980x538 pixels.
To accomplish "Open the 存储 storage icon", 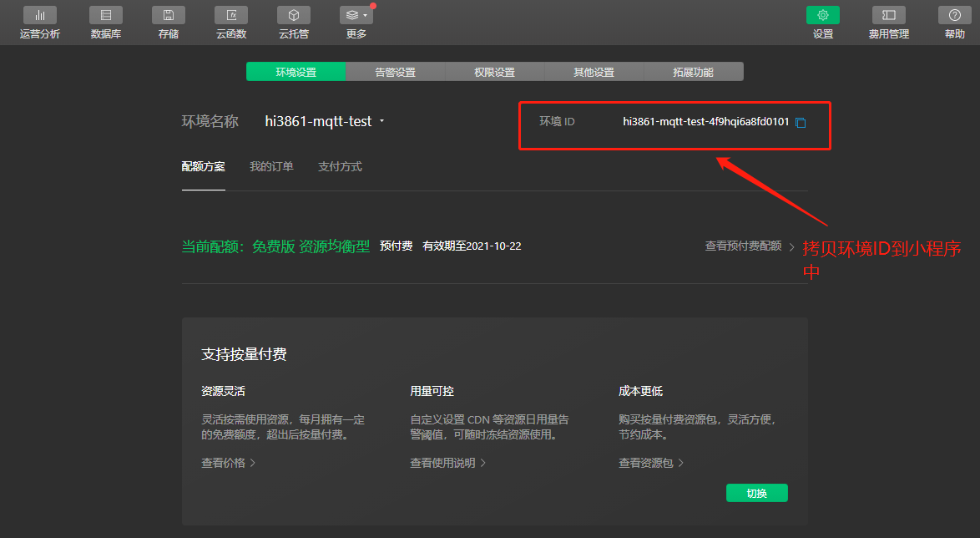I will click(x=168, y=15).
